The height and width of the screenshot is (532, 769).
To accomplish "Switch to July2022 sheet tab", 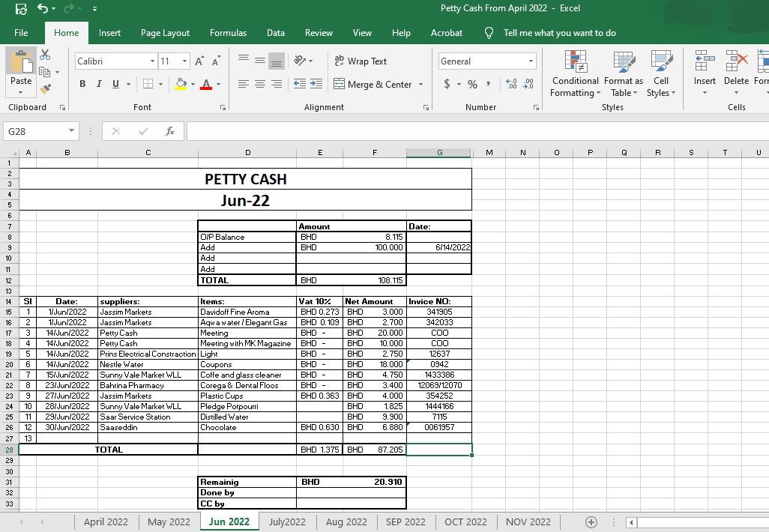I will point(287,522).
